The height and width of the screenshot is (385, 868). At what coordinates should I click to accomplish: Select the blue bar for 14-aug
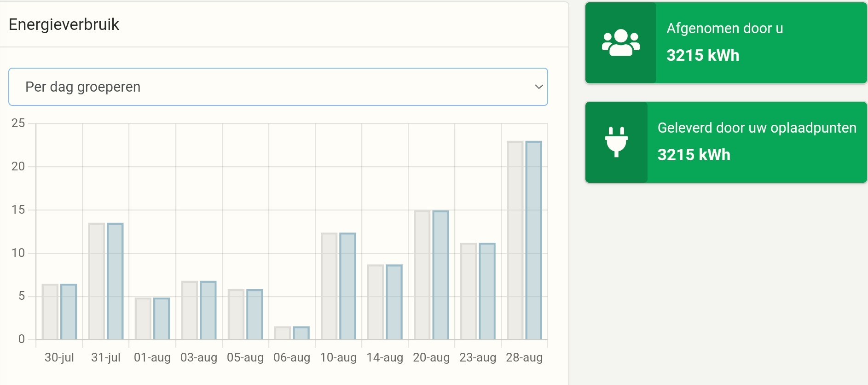[394, 302]
